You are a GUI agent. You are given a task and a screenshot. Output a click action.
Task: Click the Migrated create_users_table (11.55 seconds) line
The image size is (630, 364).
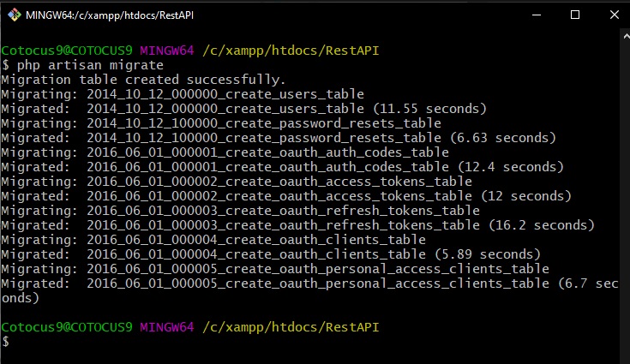tap(244, 109)
